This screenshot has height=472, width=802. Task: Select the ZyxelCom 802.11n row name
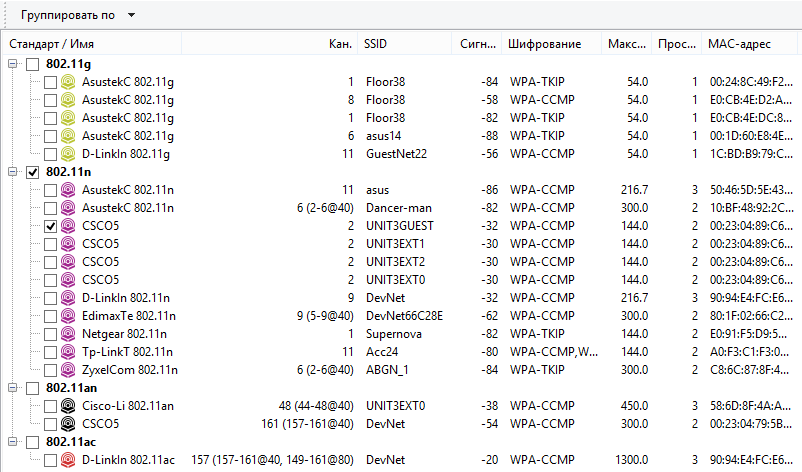(x=130, y=370)
